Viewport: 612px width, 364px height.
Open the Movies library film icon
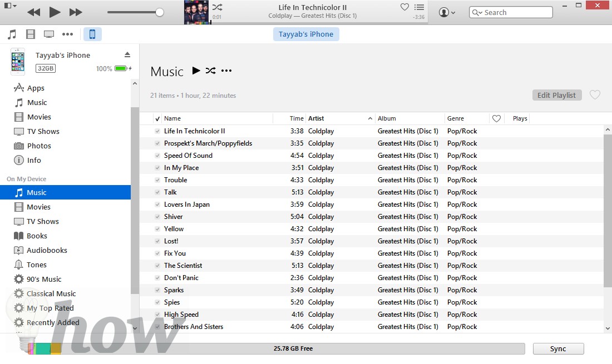[31, 34]
